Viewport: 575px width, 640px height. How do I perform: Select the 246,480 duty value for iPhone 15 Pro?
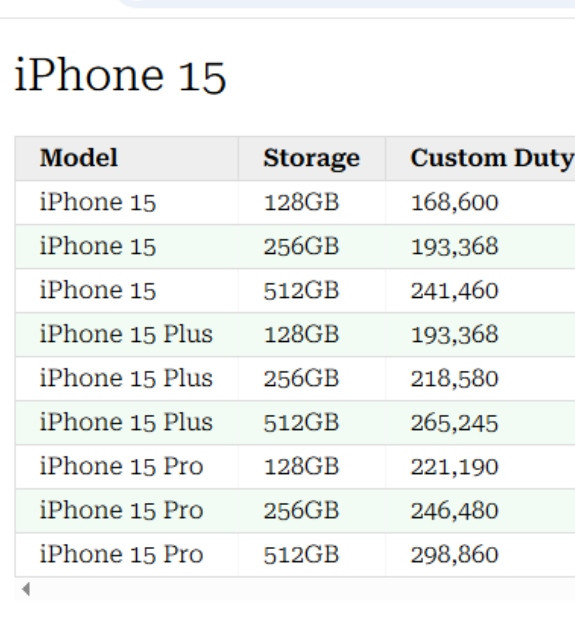point(455,511)
